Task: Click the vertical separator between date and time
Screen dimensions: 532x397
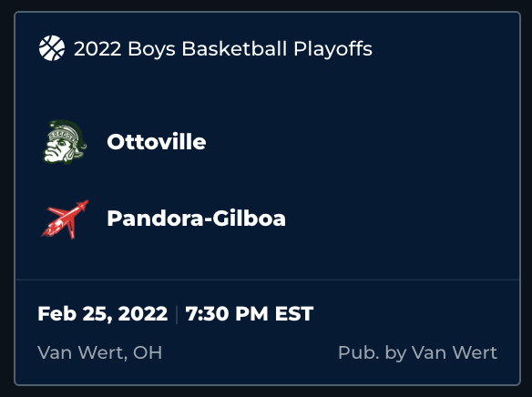Action: coord(177,315)
